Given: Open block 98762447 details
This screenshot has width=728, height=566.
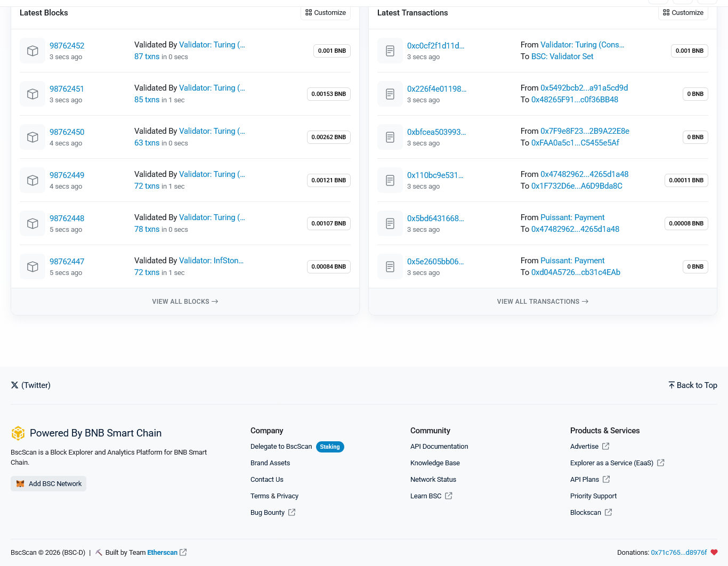Looking at the screenshot, I should click(x=67, y=262).
